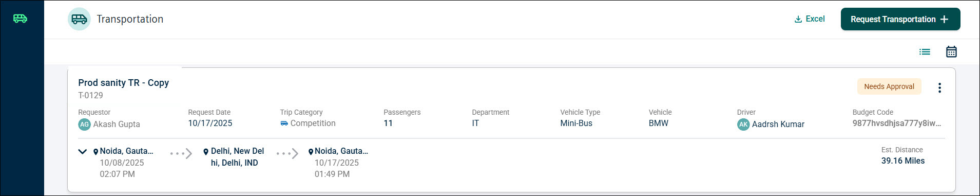Click the green bus icon in sidebar
The height and width of the screenshot is (196, 980).
pyautogui.click(x=20, y=19)
